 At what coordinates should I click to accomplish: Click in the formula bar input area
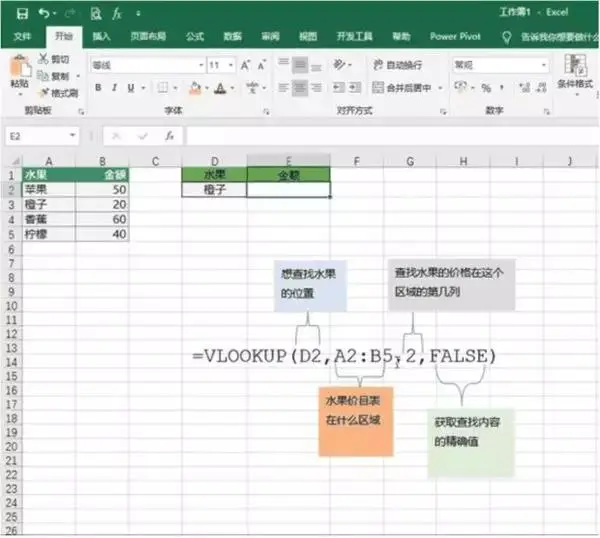(x=393, y=136)
